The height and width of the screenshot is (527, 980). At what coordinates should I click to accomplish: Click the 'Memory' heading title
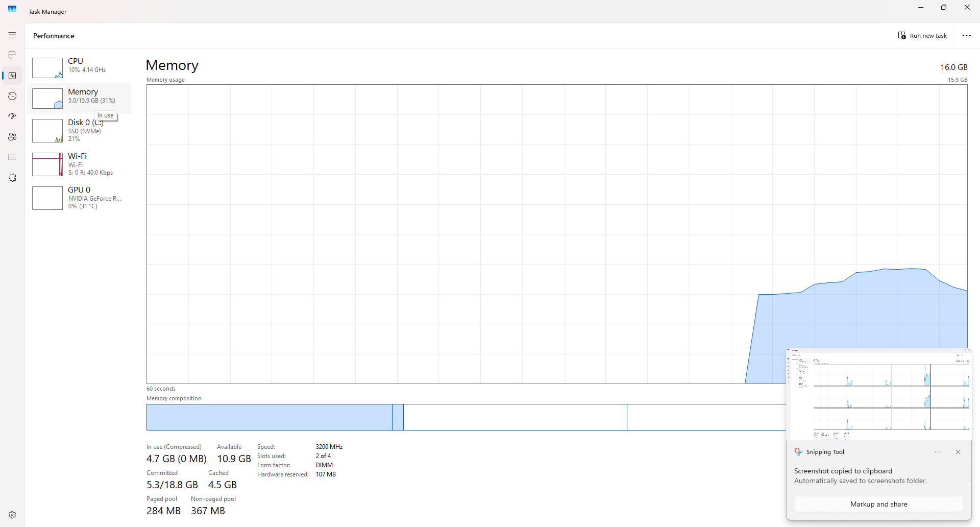pos(172,65)
